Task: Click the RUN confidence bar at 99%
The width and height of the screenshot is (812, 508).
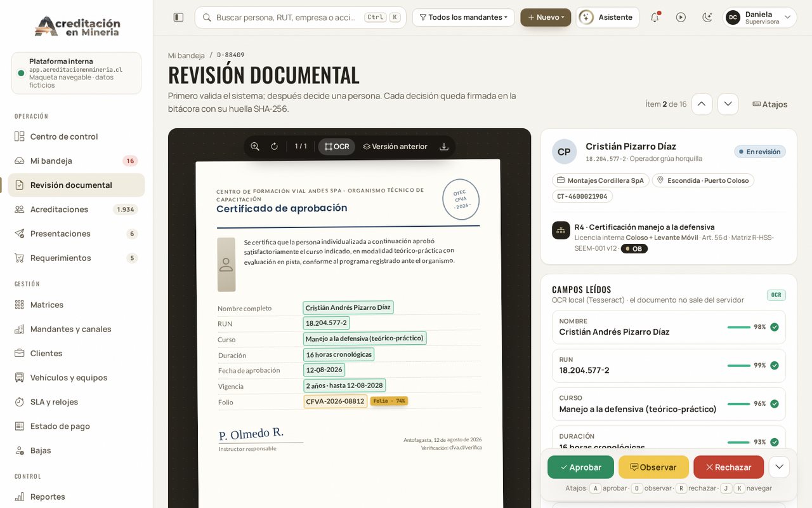Action: pyautogui.click(x=739, y=366)
